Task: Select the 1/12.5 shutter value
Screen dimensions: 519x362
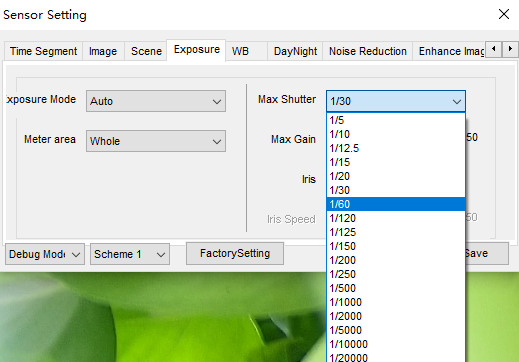Action: 396,148
